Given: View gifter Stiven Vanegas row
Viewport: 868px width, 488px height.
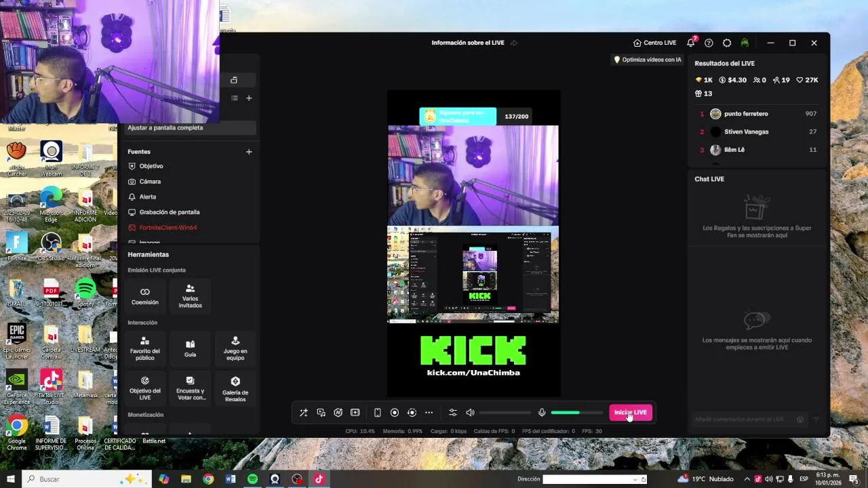Looking at the screenshot, I should [758, 131].
